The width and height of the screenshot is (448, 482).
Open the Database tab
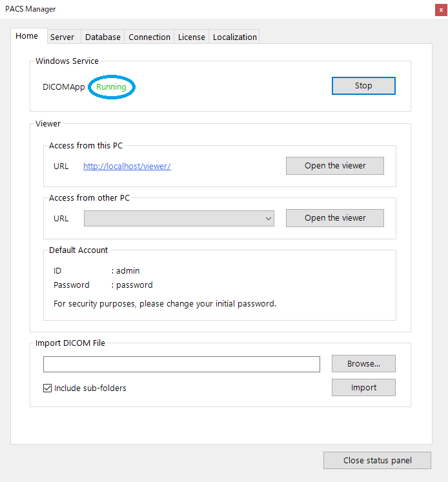coord(103,37)
